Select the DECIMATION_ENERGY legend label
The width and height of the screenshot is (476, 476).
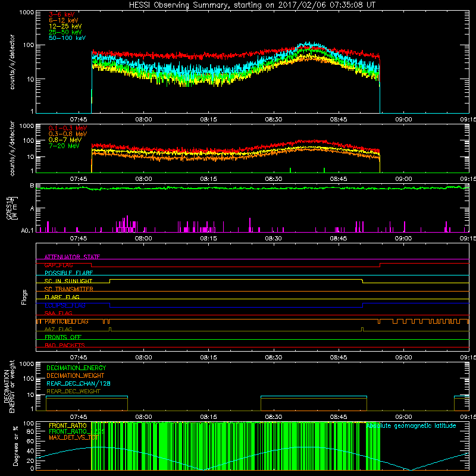[x=76, y=368]
